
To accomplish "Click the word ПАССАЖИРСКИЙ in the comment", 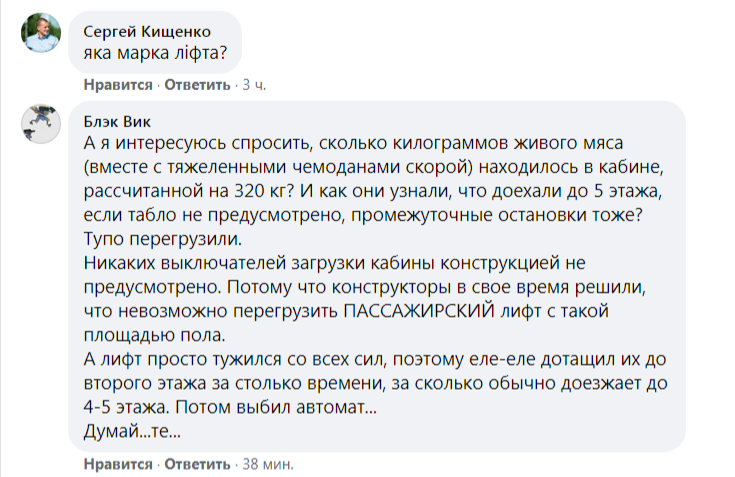I will click(x=427, y=311).
